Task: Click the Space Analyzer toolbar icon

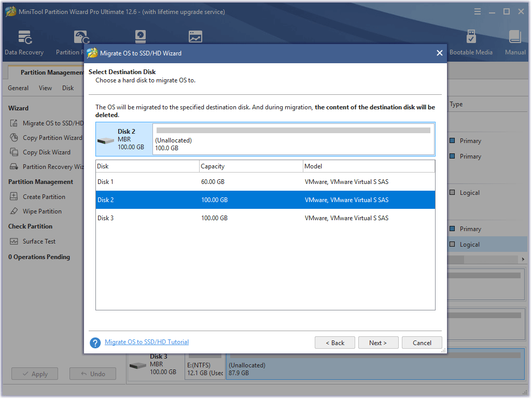Action: (195, 37)
